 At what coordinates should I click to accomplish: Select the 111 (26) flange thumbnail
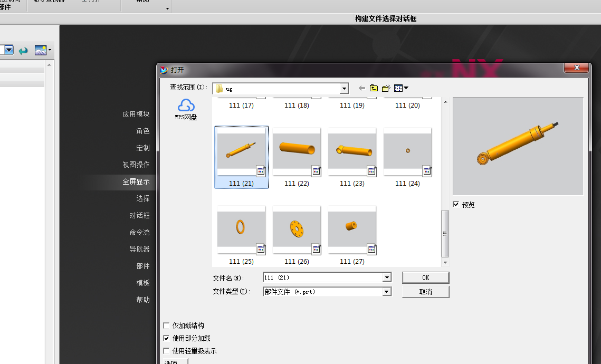click(297, 229)
